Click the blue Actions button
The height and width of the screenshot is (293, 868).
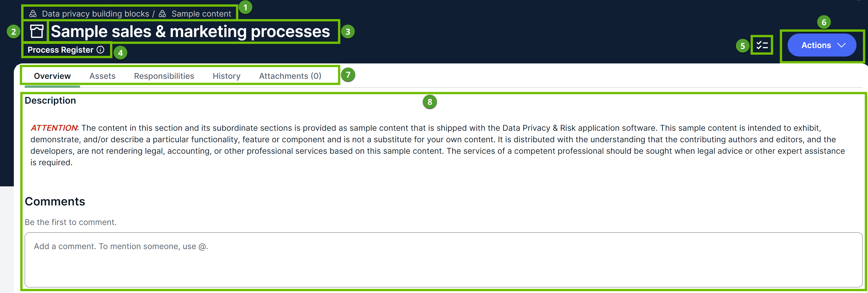[x=816, y=45]
